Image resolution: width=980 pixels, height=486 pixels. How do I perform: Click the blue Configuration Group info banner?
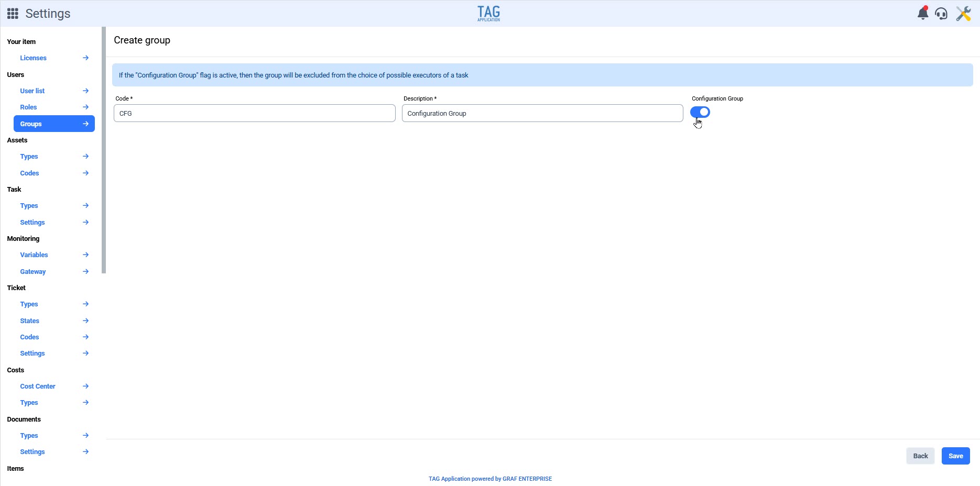coord(542,75)
